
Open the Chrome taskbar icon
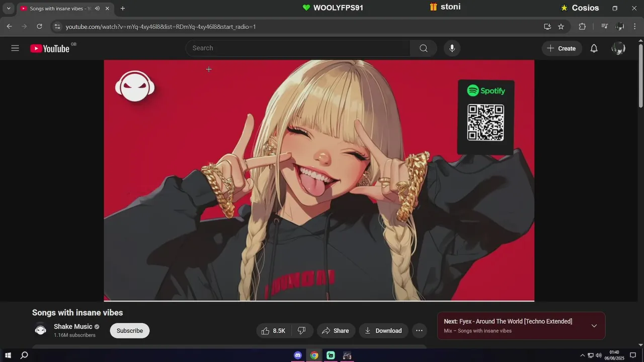click(x=314, y=355)
